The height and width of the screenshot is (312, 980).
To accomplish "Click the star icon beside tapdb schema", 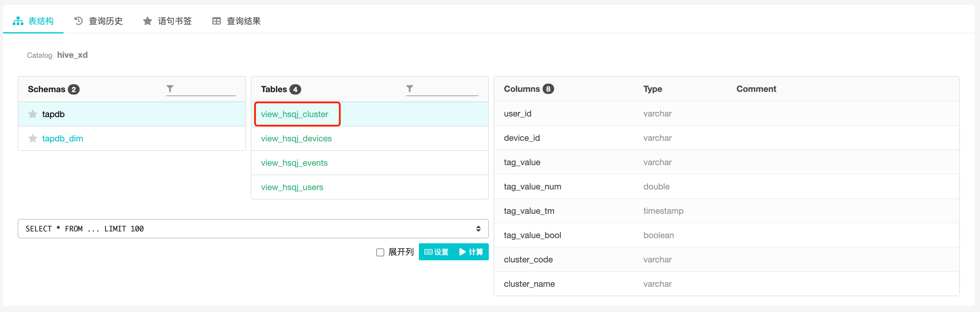I will pyautogui.click(x=33, y=114).
